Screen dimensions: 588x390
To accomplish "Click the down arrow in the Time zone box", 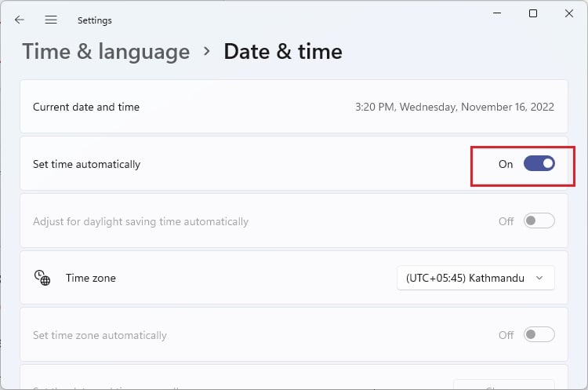I will click(x=539, y=278).
